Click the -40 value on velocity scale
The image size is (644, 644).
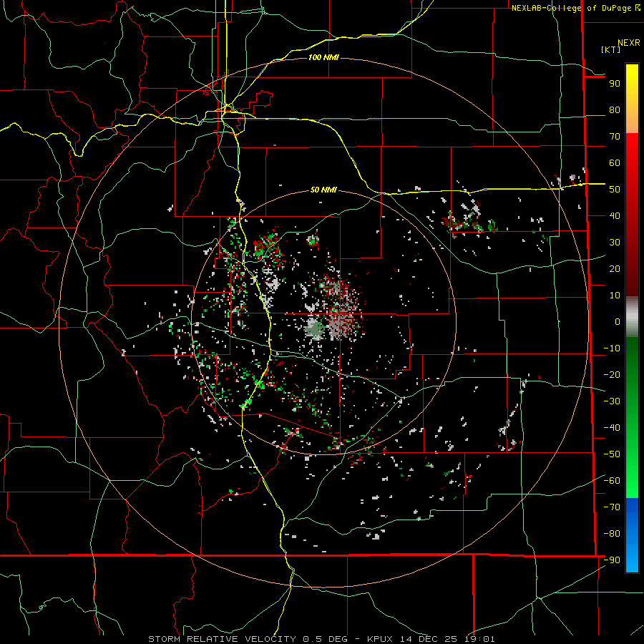point(612,428)
